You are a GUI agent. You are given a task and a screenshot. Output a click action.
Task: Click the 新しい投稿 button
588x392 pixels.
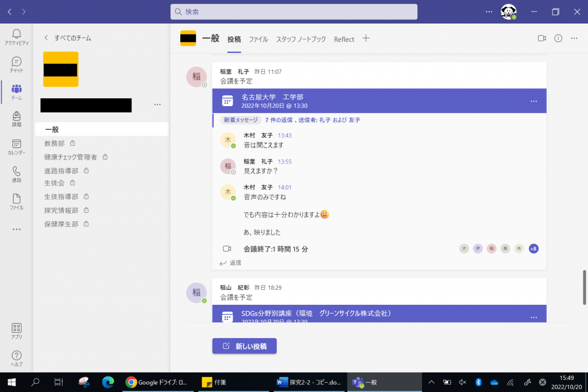(245, 346)
